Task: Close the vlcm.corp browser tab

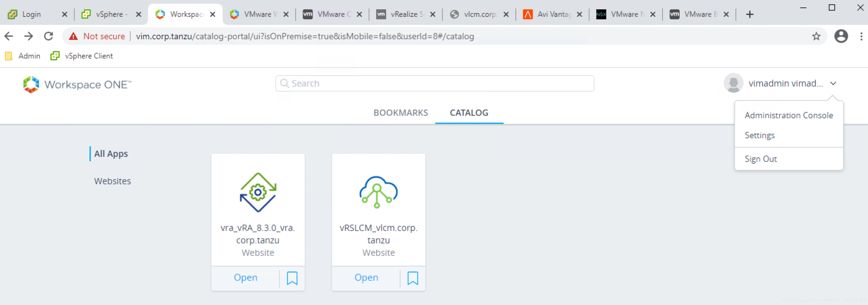Action: (x=506, y=14)
